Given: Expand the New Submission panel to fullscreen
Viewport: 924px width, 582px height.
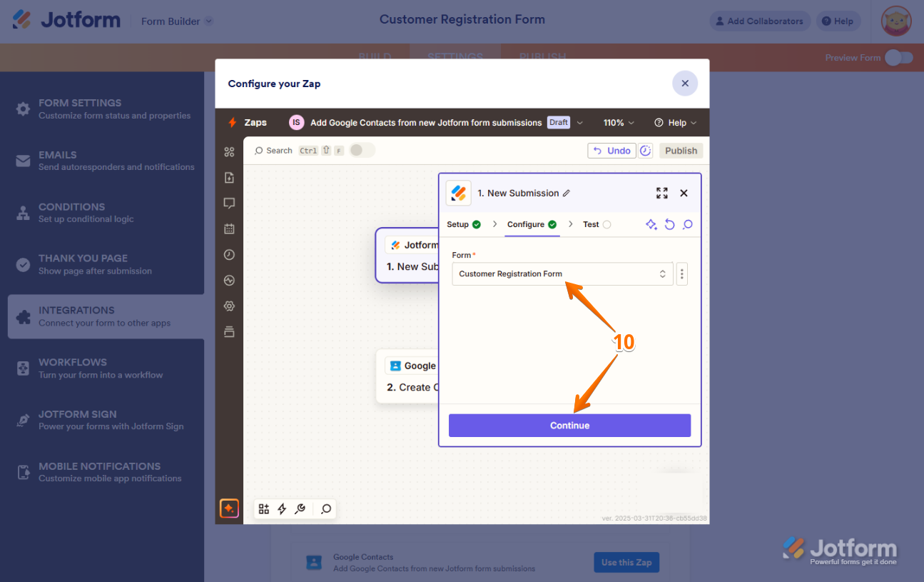Looking at the screenshot, I should click(662, 193).
